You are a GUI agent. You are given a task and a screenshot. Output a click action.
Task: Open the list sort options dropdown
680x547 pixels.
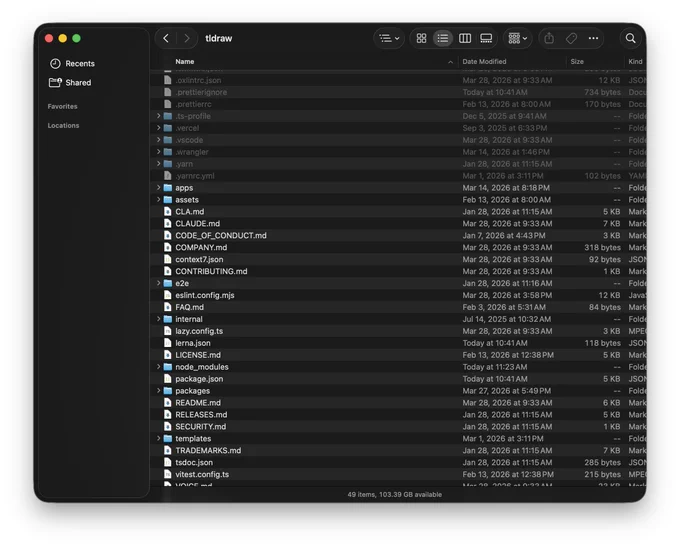coord(389,38)
